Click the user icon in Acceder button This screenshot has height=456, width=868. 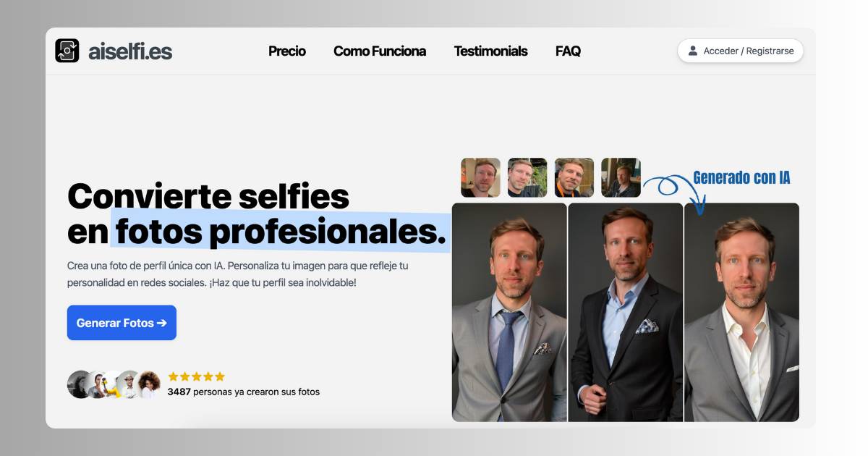click(693, 51)
